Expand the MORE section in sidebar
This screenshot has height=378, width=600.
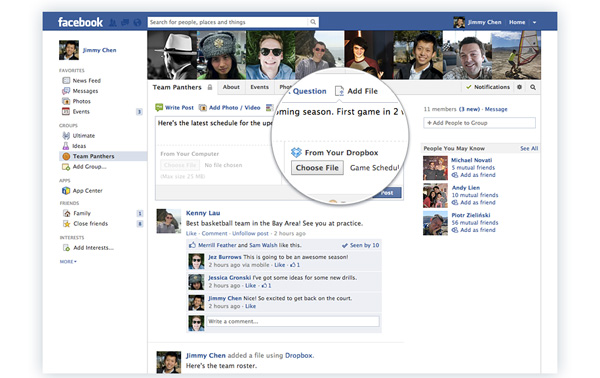click(x=68, y=261)
